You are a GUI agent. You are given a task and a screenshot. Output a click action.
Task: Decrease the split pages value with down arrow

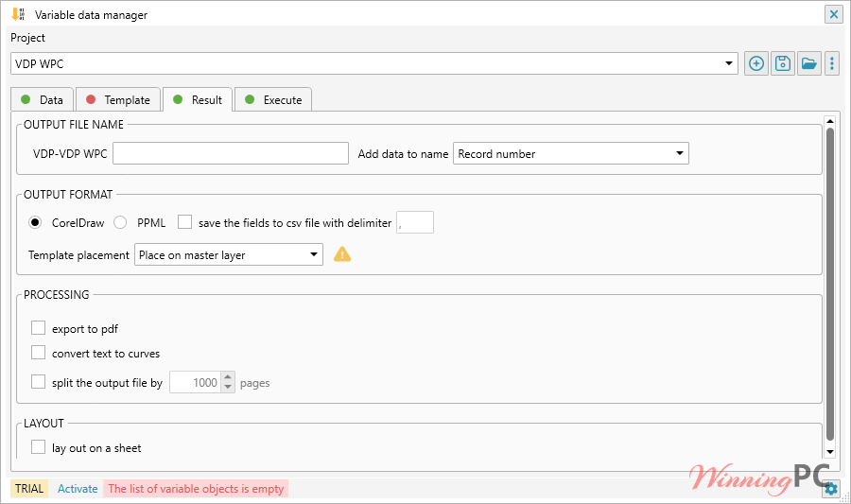pyautogui.click(x=228, y=388)
